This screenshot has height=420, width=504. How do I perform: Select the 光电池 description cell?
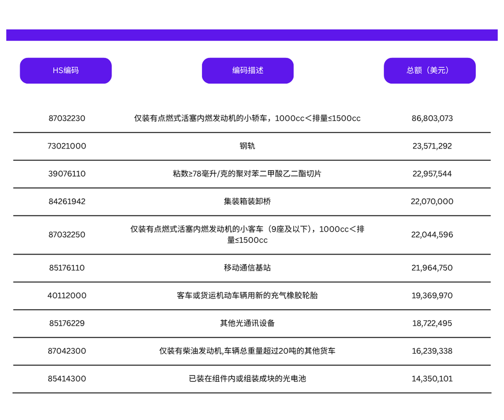point(247,379)
